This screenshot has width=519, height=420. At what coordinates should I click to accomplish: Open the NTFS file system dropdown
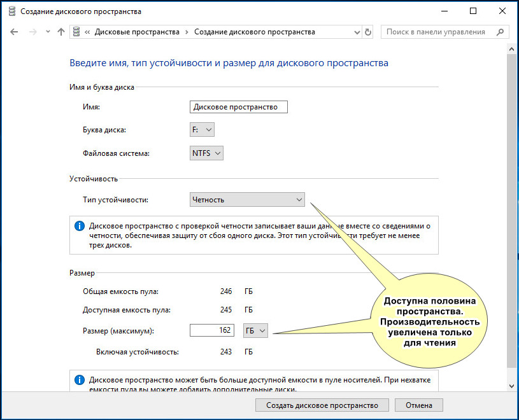(206, 153)
